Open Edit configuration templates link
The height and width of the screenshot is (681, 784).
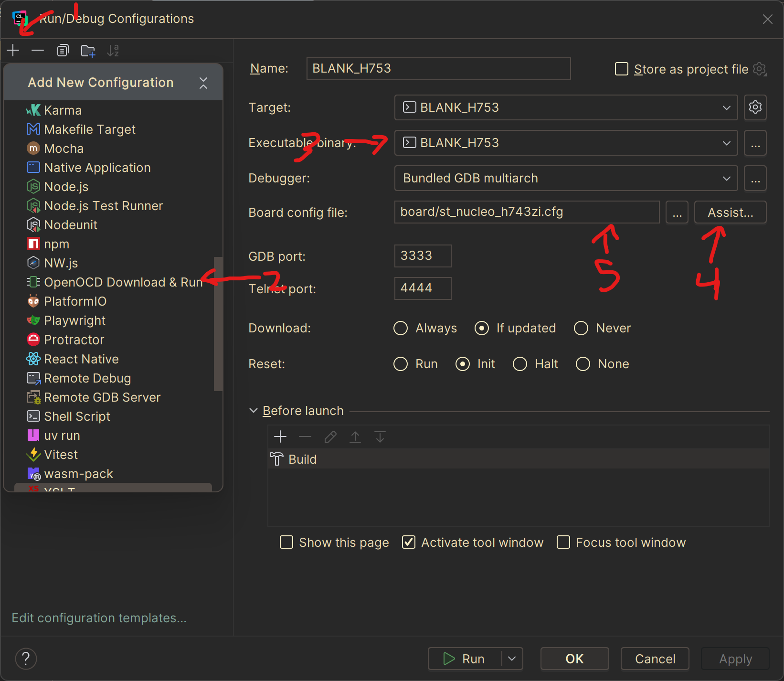point(99,618)
